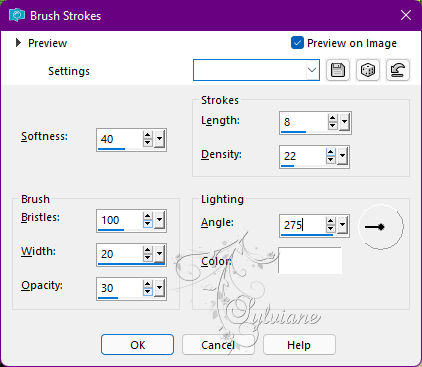Open the Opacity slider dropdown arrow
The height and width of the screenshot is (367, 422).
[x=160, y=288]
